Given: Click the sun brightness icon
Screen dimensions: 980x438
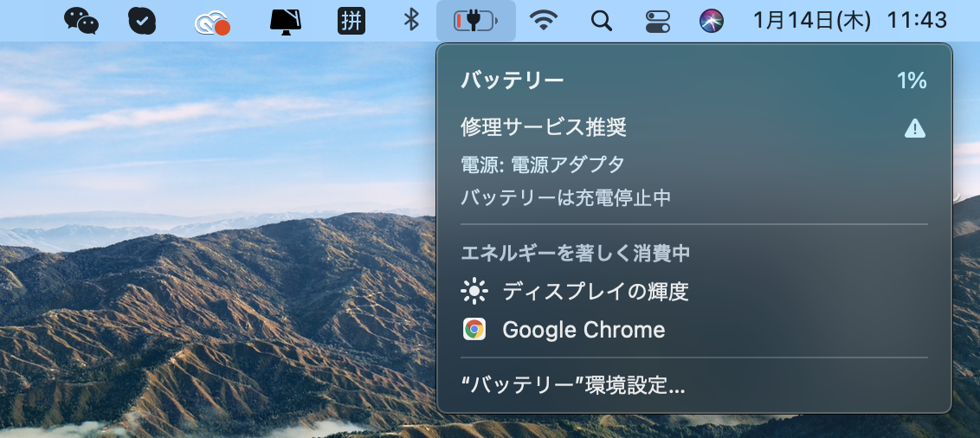Looking at the screenshot, I should [x=474, y=292].
